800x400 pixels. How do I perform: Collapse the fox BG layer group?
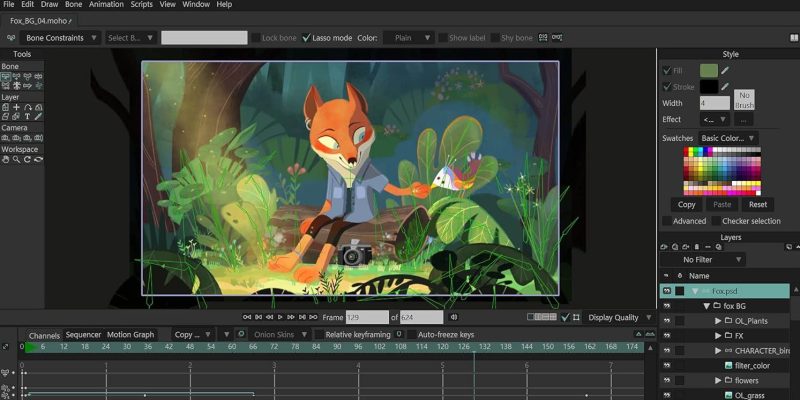click(x=707, y=306)
